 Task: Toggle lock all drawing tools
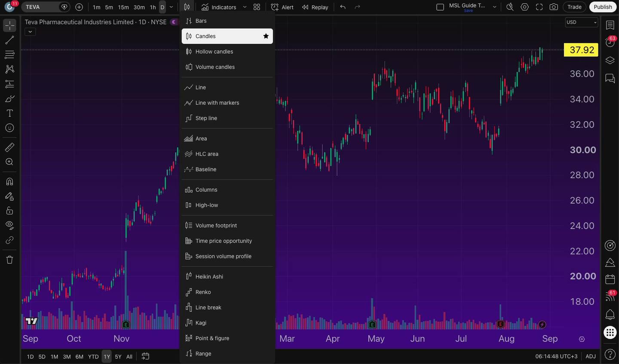(x=9, y=211)
